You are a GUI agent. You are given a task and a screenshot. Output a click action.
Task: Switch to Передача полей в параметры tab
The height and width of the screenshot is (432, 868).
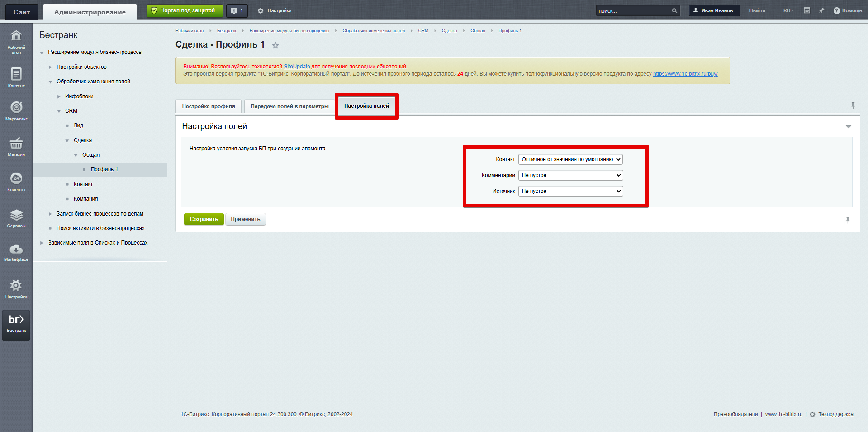(289, 106)
